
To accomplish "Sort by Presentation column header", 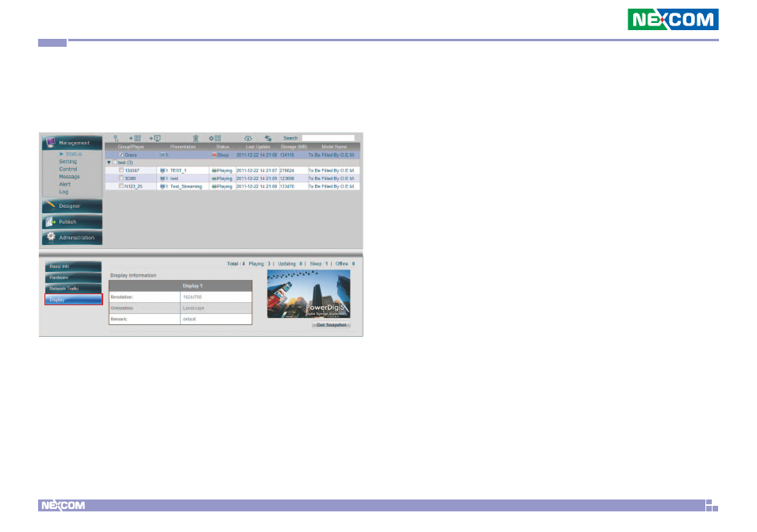I will (x=183, y=147).
